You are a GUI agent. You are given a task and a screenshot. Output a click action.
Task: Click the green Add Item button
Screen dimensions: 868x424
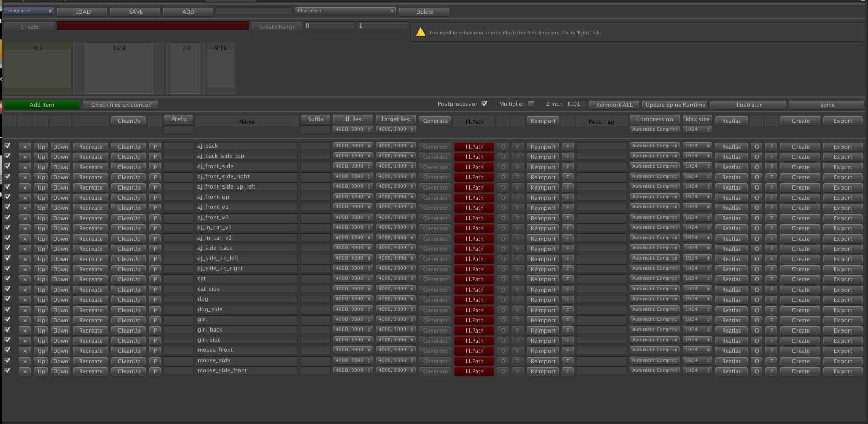coord(42,105)
